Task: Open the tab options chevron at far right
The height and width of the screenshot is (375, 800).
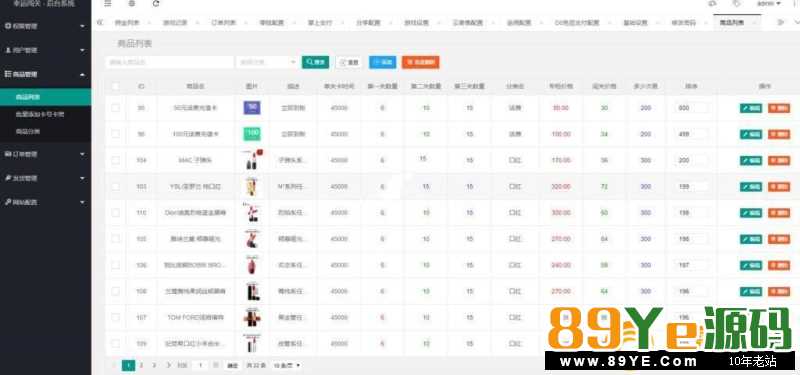Action: 796,22
